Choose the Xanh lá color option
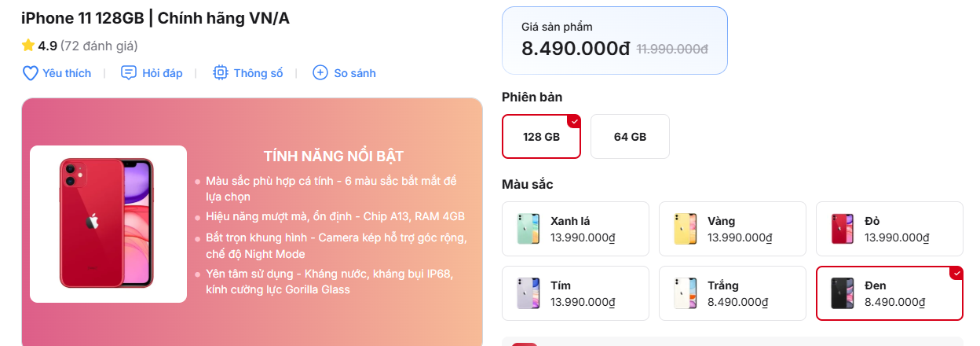The image size is (980, 346). tap(576, 229)
